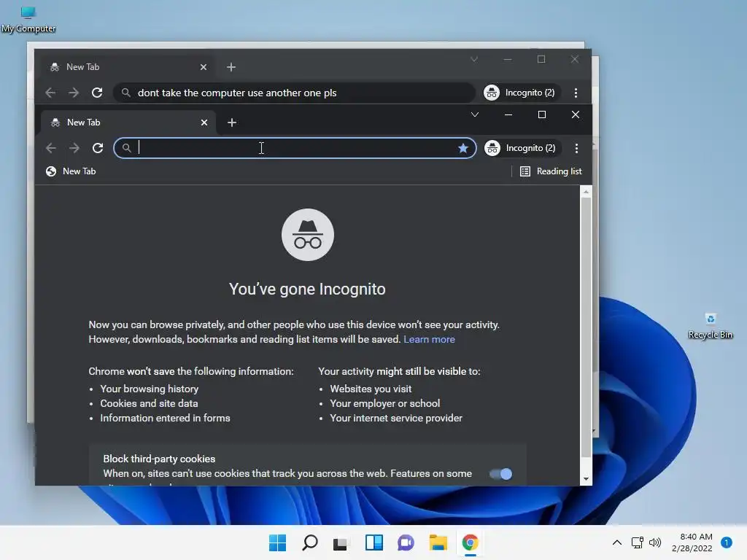The height and width of the screenshot is (560, 747).
Task: Select the Recycle Bin desktop icon
Action: click(x=711, y=326)
